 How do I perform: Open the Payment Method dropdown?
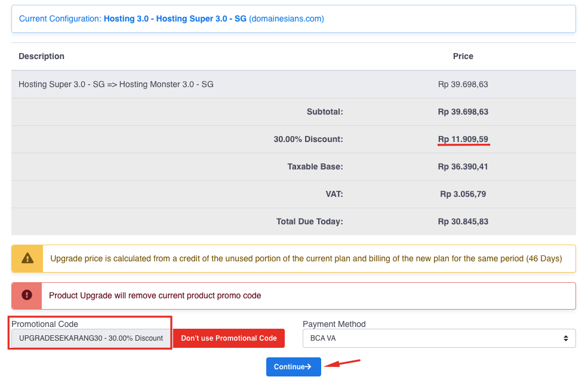[x=439, y=338]
